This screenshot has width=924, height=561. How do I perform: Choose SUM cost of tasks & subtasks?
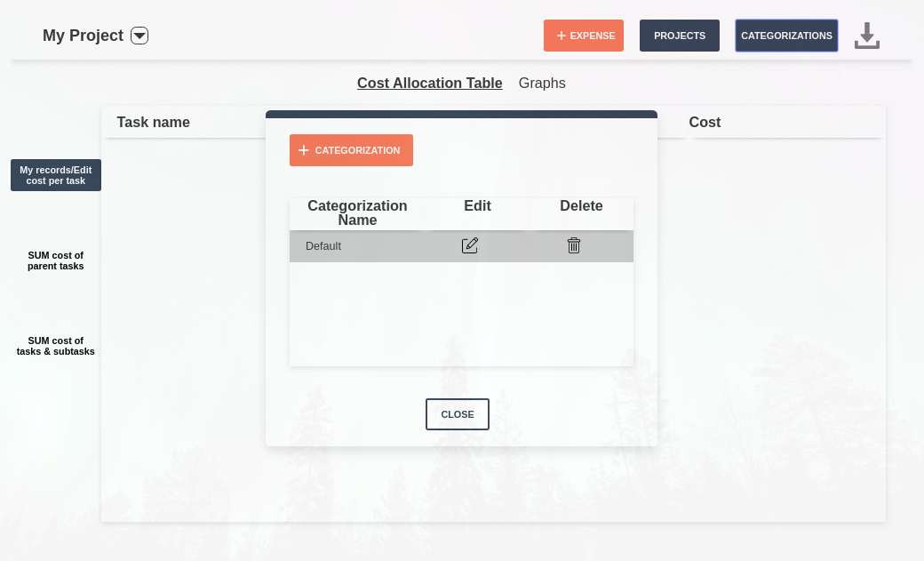coord(56,346)
